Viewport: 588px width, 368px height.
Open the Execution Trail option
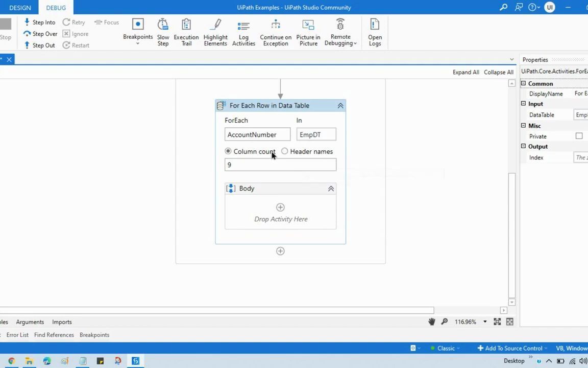click(186, 32)
